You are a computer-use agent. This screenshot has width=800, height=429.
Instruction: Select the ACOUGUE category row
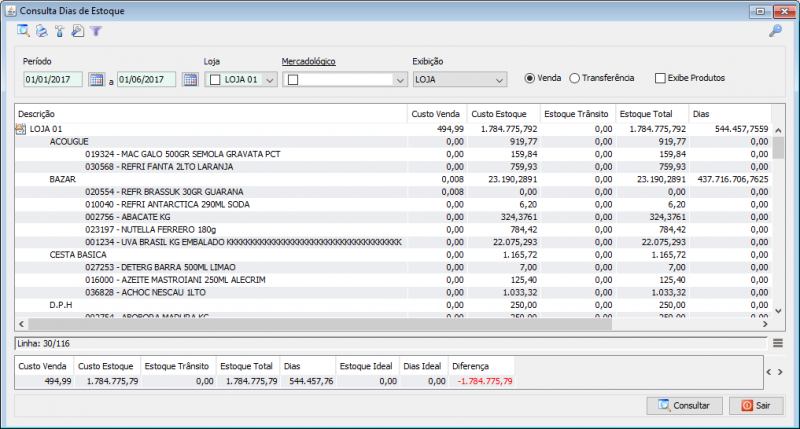[393, 142]
